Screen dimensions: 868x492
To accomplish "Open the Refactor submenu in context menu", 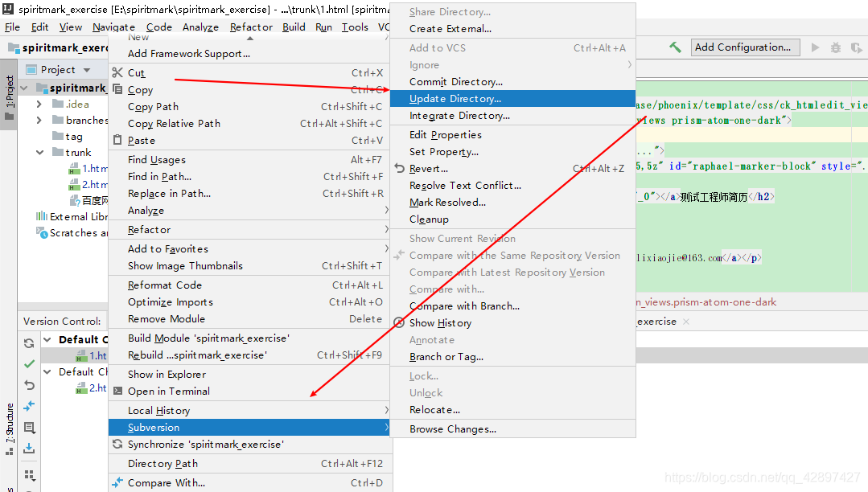I will pos(250,229).
